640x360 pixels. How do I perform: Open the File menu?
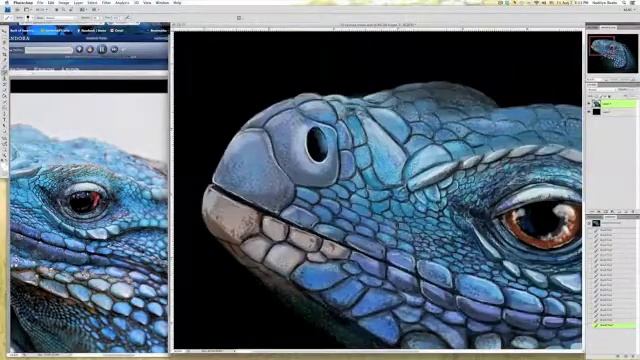click(40, 3)
